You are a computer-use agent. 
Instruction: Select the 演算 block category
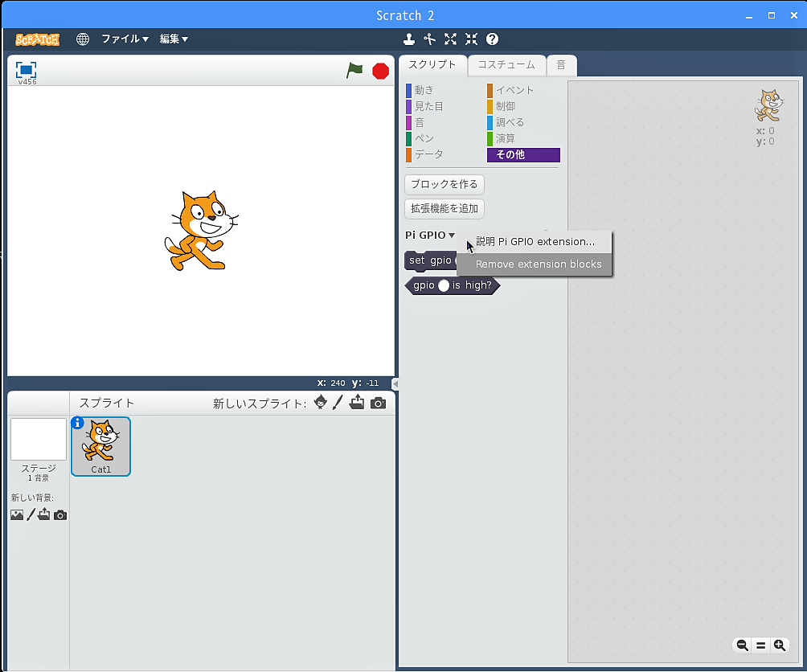click(x=506, y=138)
